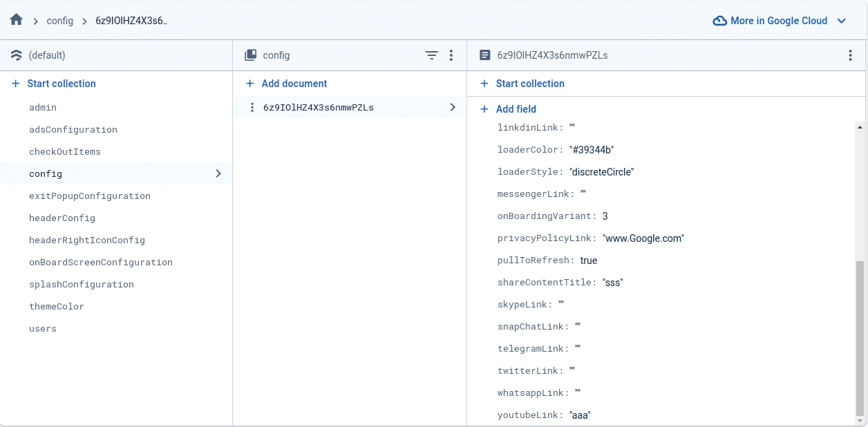The height and width of the screenshot is (427, 868).
Task: Expand More in Google Cloud dropdown
Action: 841,21
